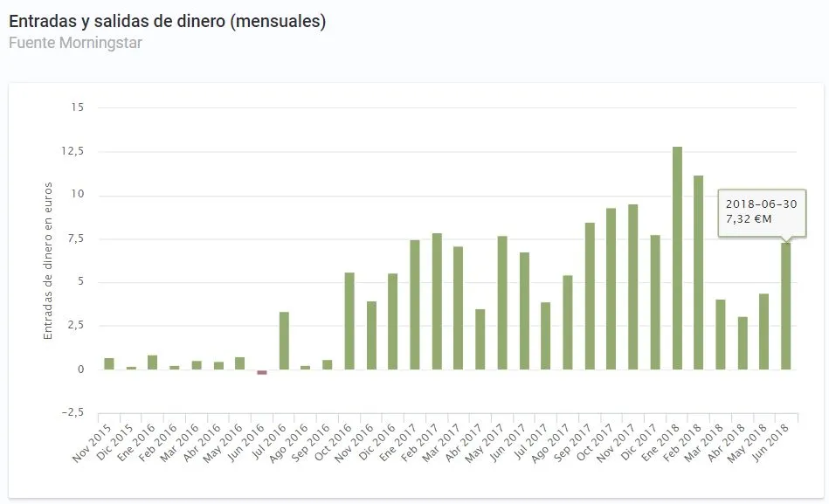Select the Feb 2017 bar
This screenshot has width=829, height=504.
(x=437, y=301)
